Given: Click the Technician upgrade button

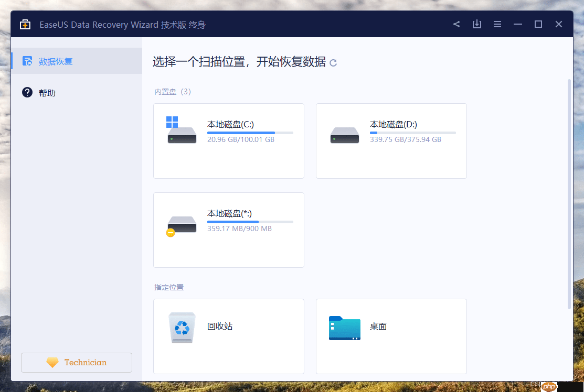Looking at the screenshot, I should pos(76,362).
